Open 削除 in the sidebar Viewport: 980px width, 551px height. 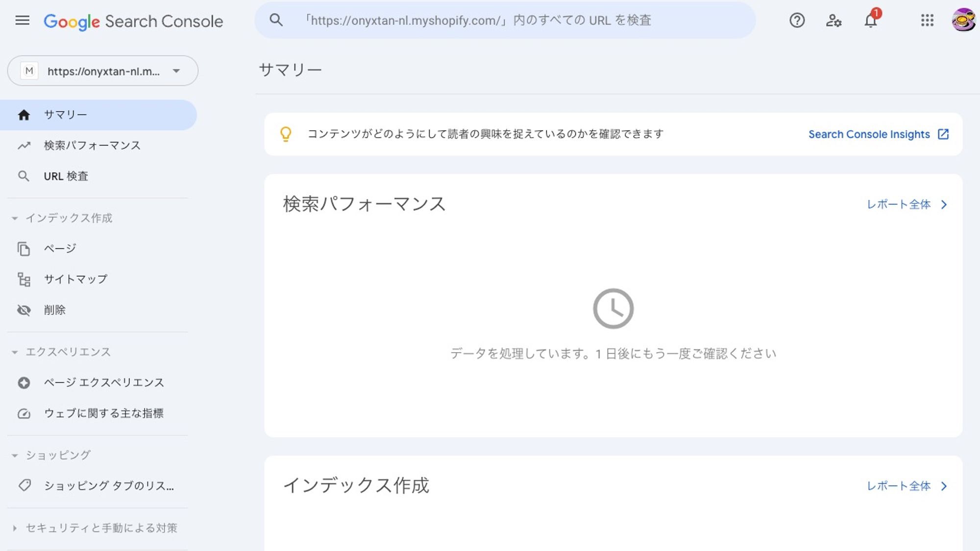(54, 310)
